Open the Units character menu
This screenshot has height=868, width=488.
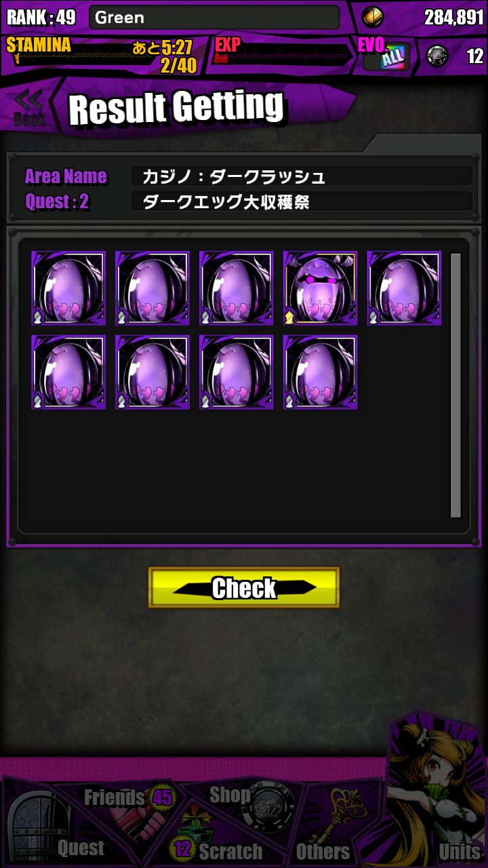pyautogui.click(x=437, y=793)
